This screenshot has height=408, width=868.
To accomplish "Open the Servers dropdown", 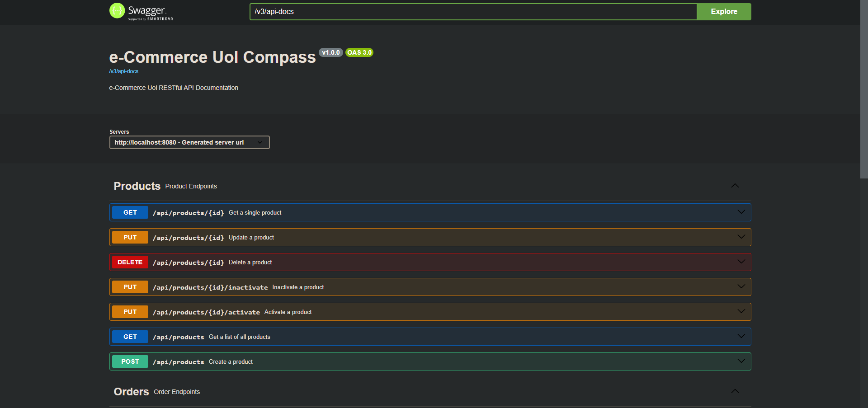I will point(189,142).
